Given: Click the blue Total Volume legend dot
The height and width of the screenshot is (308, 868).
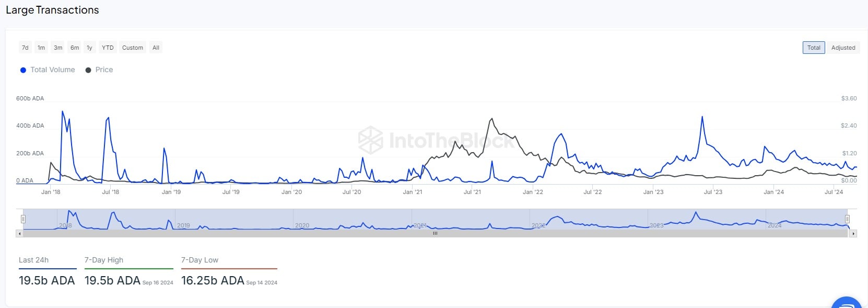Looking at the screenshot, I should pos(23,70).
